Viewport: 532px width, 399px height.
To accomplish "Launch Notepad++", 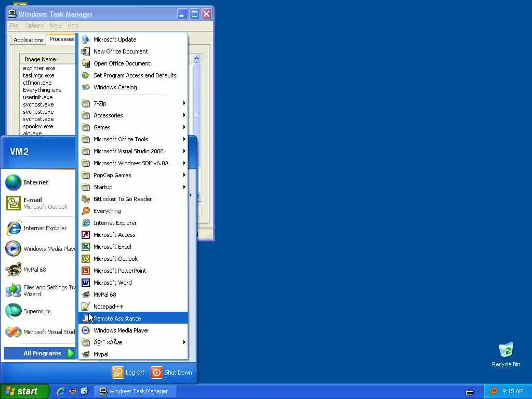I will pyautogui.click(x=133, y=307).
